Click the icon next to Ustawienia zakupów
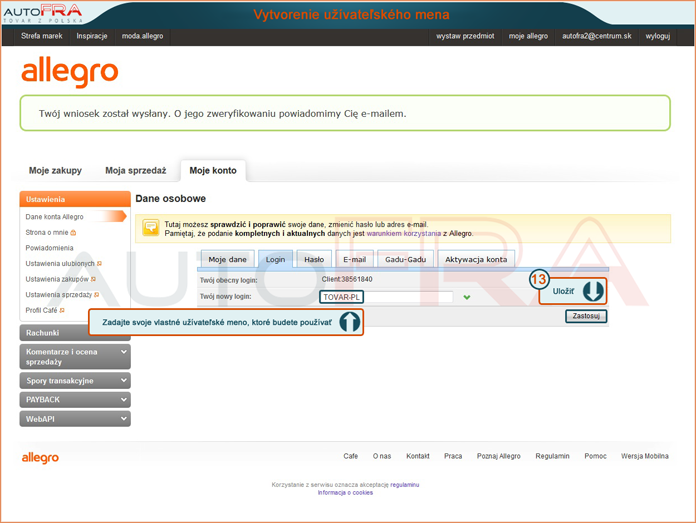 (x=93, y=279)
